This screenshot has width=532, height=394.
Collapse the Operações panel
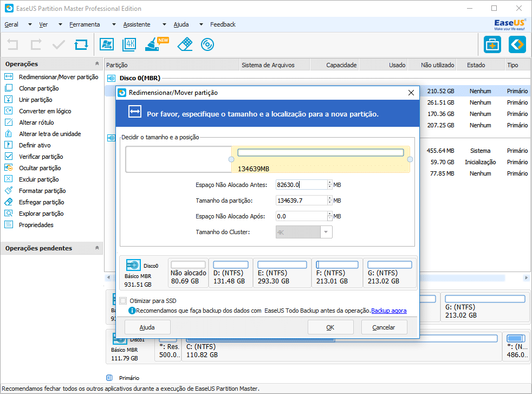[97, 64]
